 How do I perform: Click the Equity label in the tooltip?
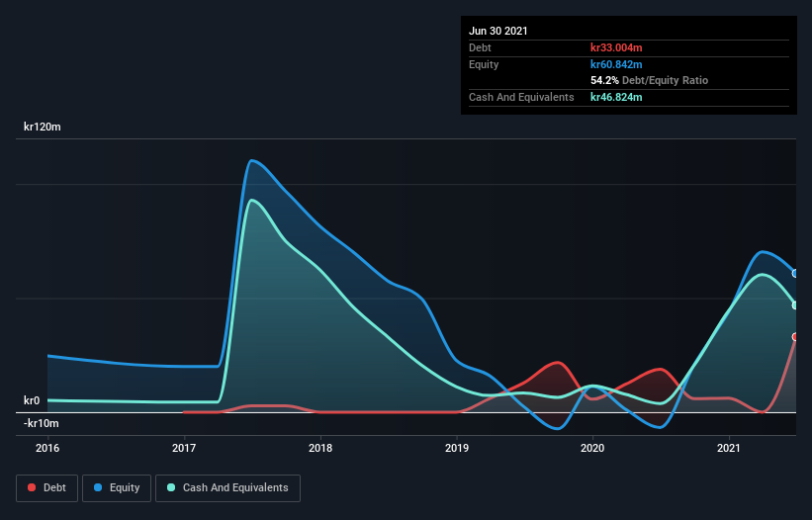pos(484,64)
